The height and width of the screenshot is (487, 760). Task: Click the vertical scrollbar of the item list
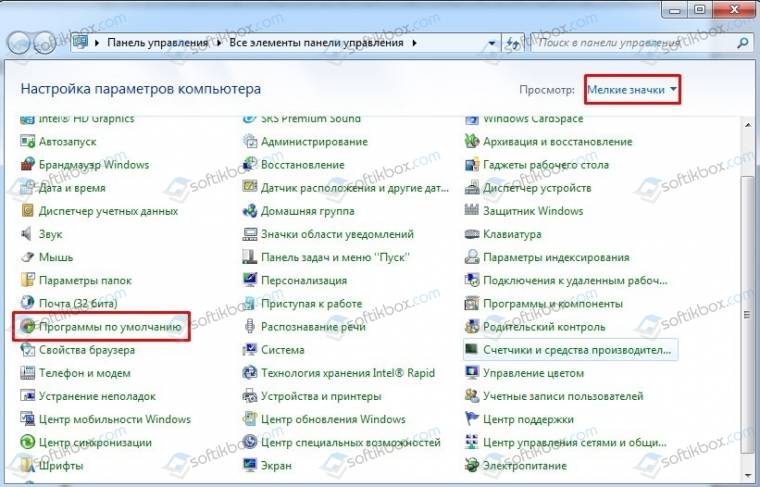(749, 300)
